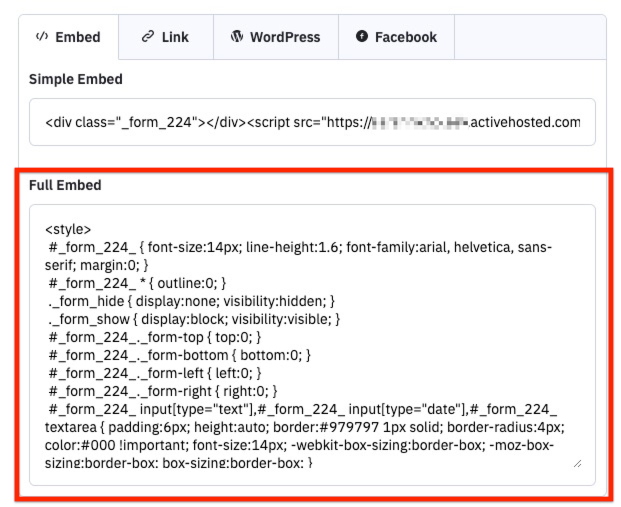Image resolution: width=621 pixels, height=507 pixels.
Task: Go to the Facebook tab
Action: click(396, 37)
